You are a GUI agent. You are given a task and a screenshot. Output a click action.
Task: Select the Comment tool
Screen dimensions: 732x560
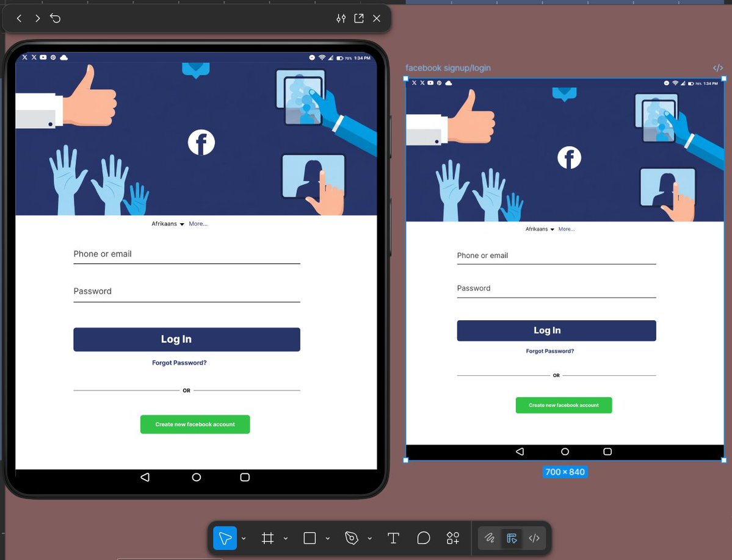[424, 538]
